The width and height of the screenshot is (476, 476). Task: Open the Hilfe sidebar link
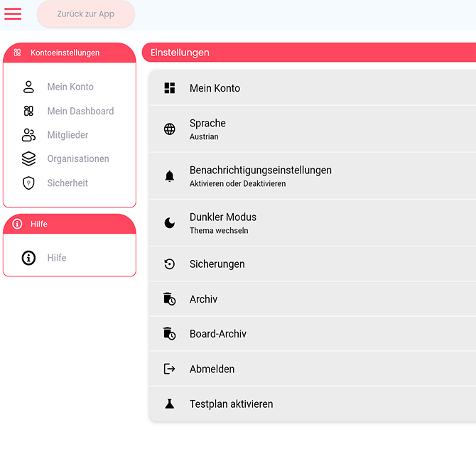[x=57, y=258]
